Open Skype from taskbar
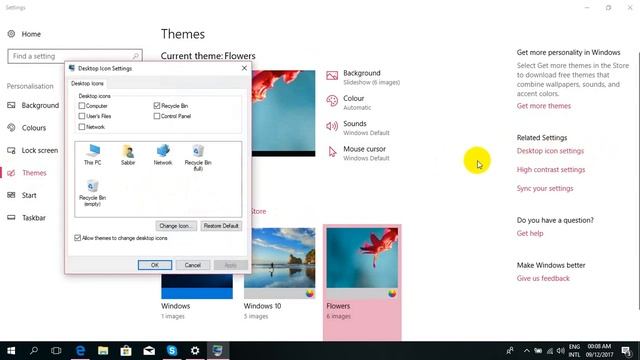The width and height of the screenshot is (640, 360). click(x=172, y=351)
